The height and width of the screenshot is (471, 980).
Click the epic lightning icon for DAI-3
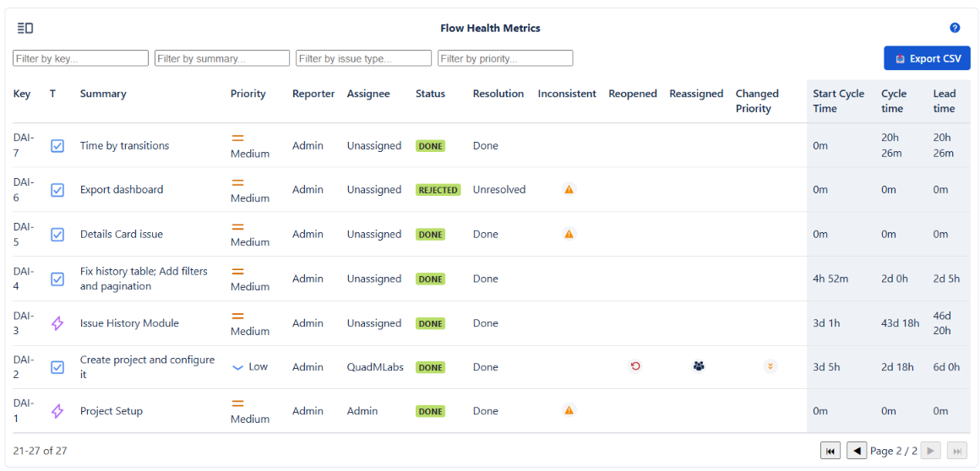tap(57, 323)
